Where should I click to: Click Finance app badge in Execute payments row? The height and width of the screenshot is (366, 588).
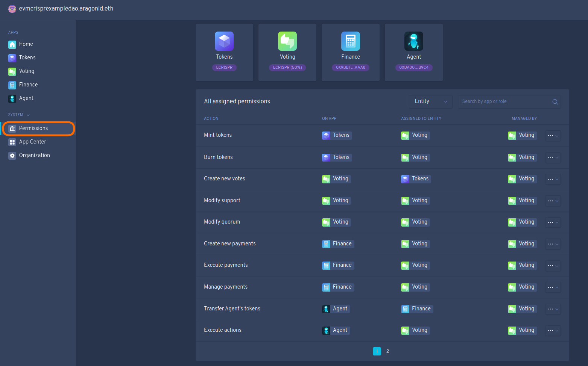(x=338, y=265)
